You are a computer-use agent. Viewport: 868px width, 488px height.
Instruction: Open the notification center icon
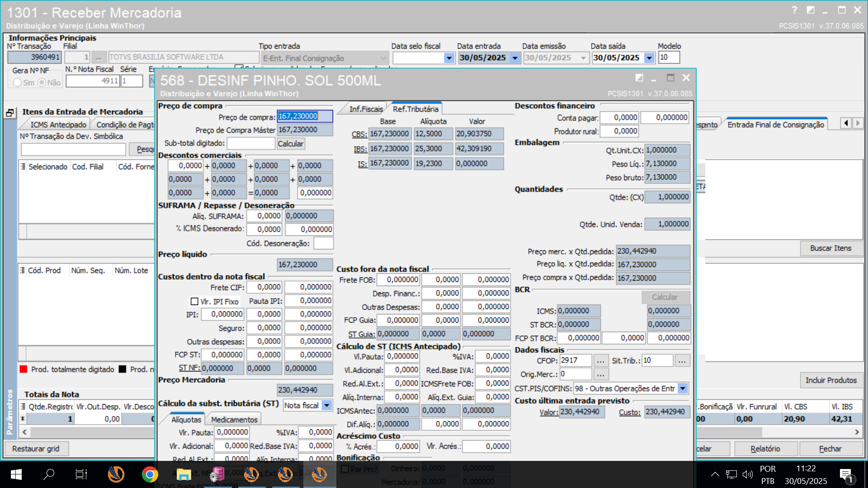point(846,474)
